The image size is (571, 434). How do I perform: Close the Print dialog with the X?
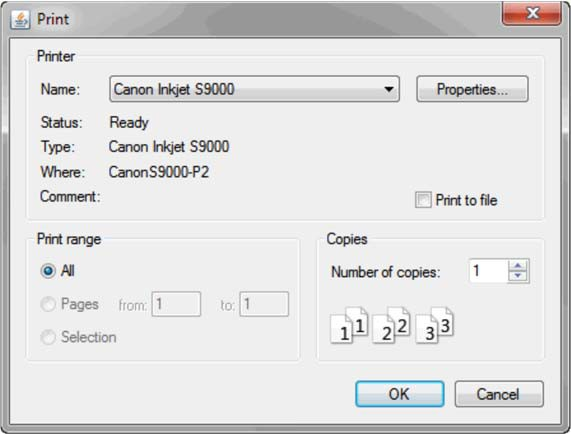point(532,13)
